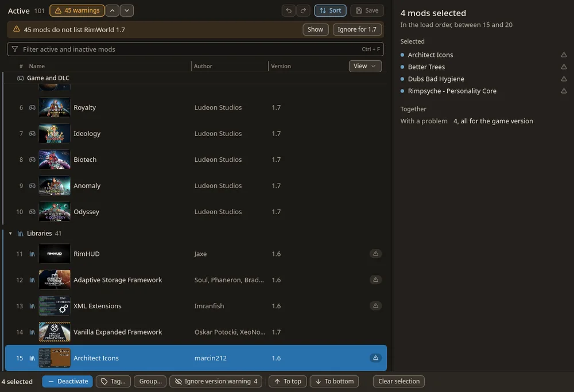Screen dimensions: 574x392
Task: Show mods not listing RimWorld 1.7
Action: click(x=315, y=29)
